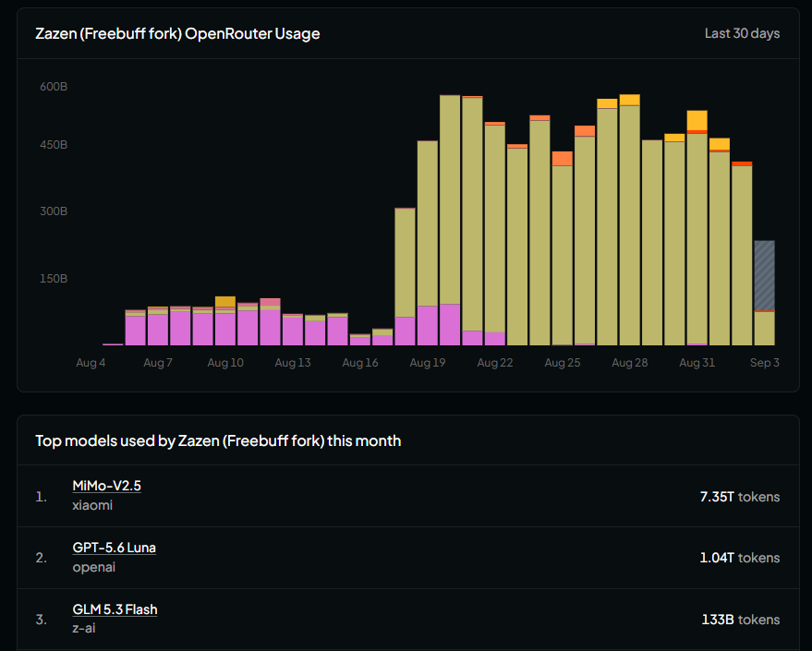
Task: Click the yellow segment atop the Aug 31 bar
Action: pyautogui.click(x=697, y=121)
